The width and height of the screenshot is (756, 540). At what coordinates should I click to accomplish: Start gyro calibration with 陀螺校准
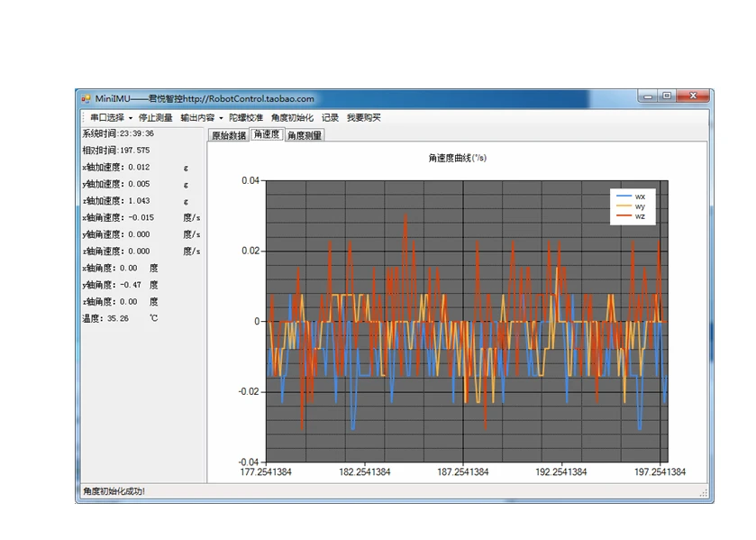click(x=246, y=118)
